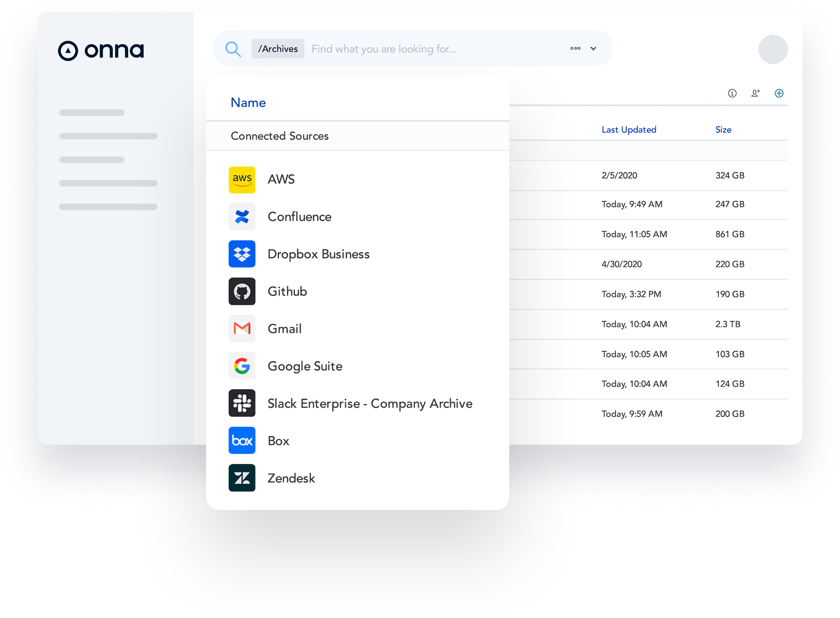Screen dimensions: 840x618
Task: Open the Box source name
Action: coord(278,441)
